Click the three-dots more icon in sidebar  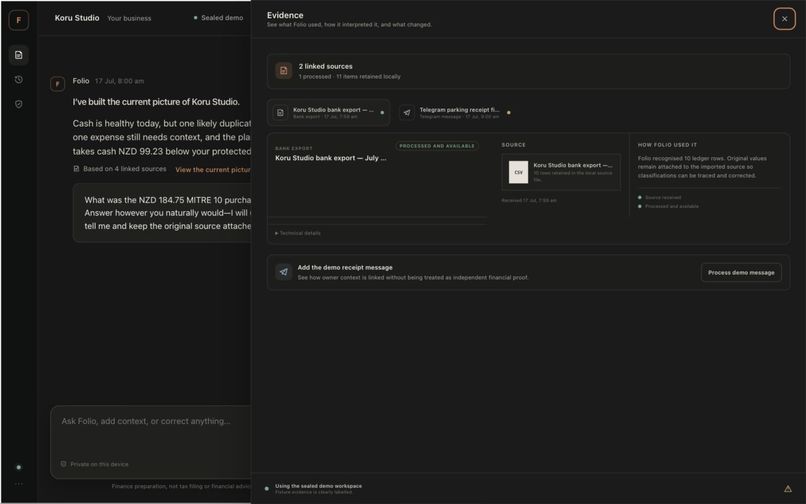[x=19, y=484]
